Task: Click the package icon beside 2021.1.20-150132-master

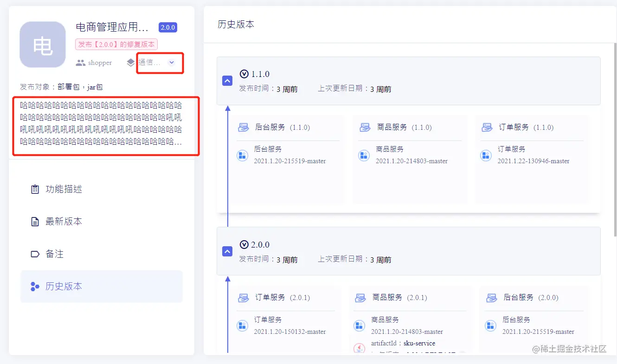Action: click(x=242, y=326)
